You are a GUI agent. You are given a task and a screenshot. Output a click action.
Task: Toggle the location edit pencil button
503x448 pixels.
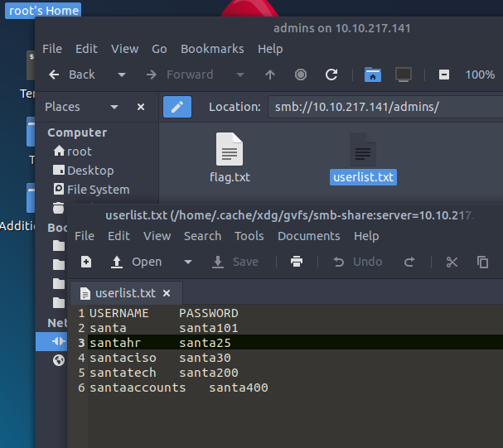[x=177, y=107]
